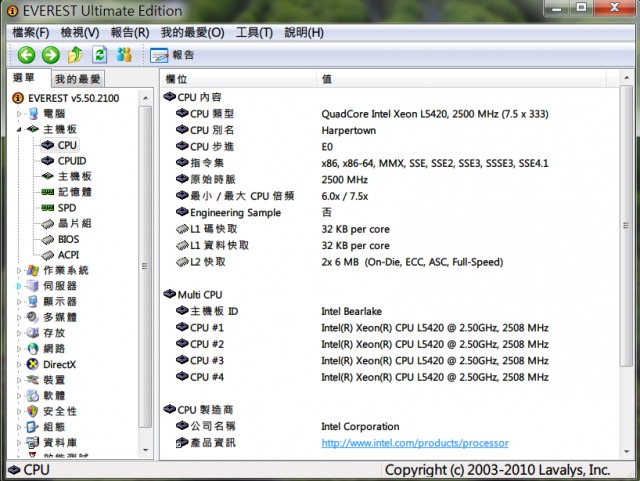Select the 記憶體 memory icon in tree
Image resolution: width=640 pixels, height=481 pixels.
point(48,192)
